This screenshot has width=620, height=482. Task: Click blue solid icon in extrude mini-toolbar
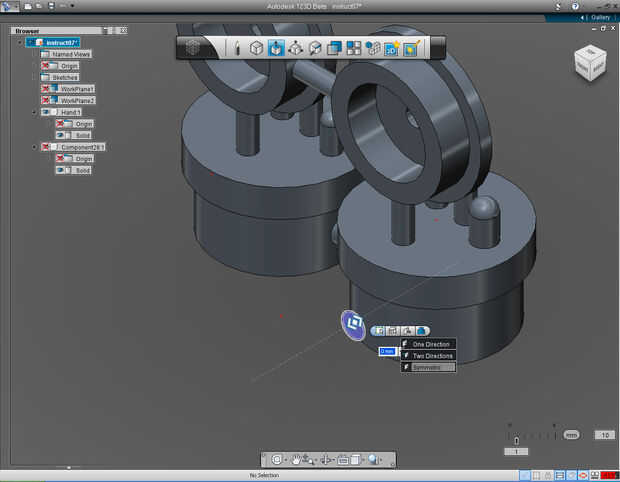[422, 331]
